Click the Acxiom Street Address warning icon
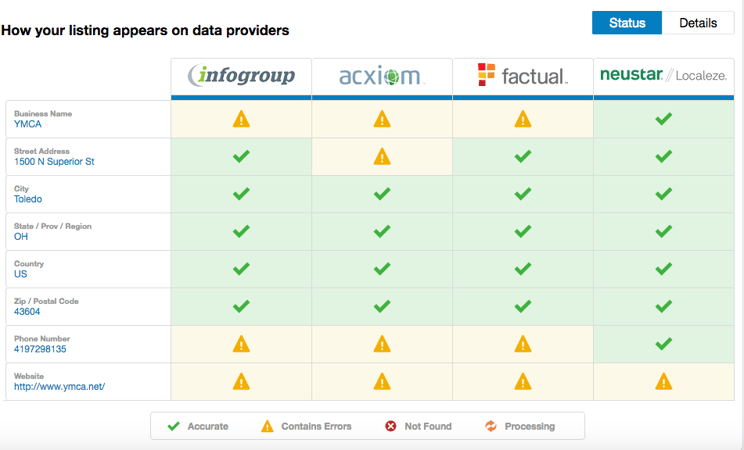This screenshot has height=450, width=744. point(382,157)
